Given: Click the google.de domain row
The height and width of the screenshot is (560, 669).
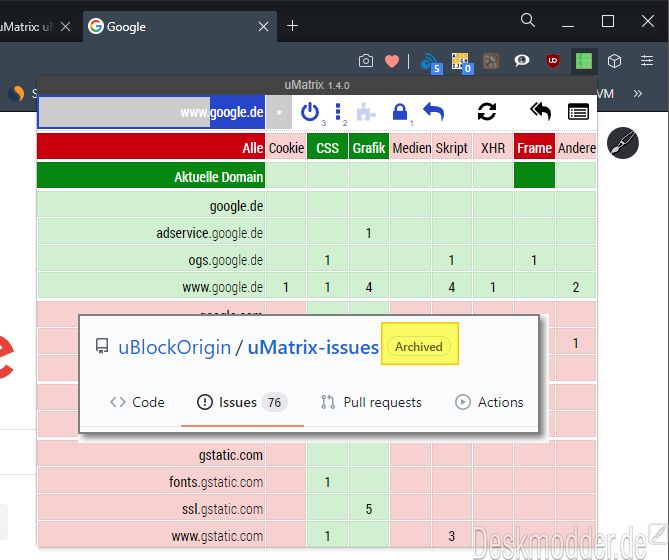Looking at the screenshot, I should 151,205.
